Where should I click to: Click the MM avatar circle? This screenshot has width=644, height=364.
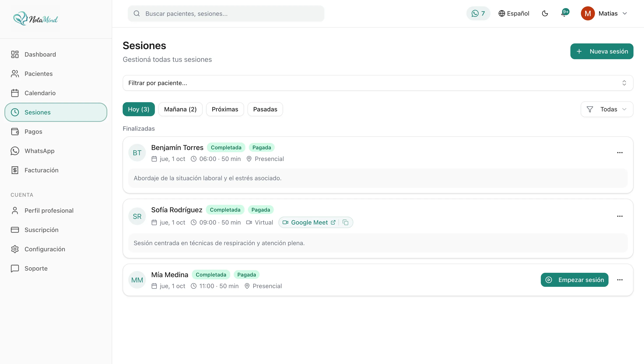[x=137, y=280]
